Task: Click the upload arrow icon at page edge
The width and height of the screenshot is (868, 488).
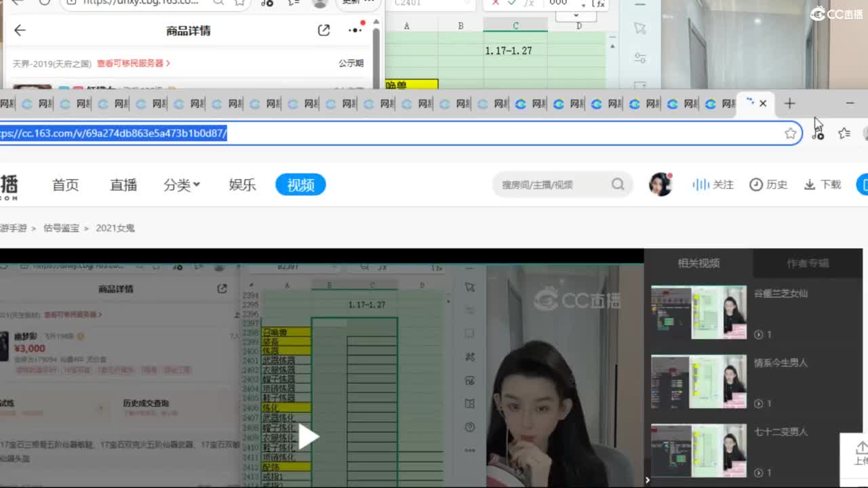Action: pos(861,449)
